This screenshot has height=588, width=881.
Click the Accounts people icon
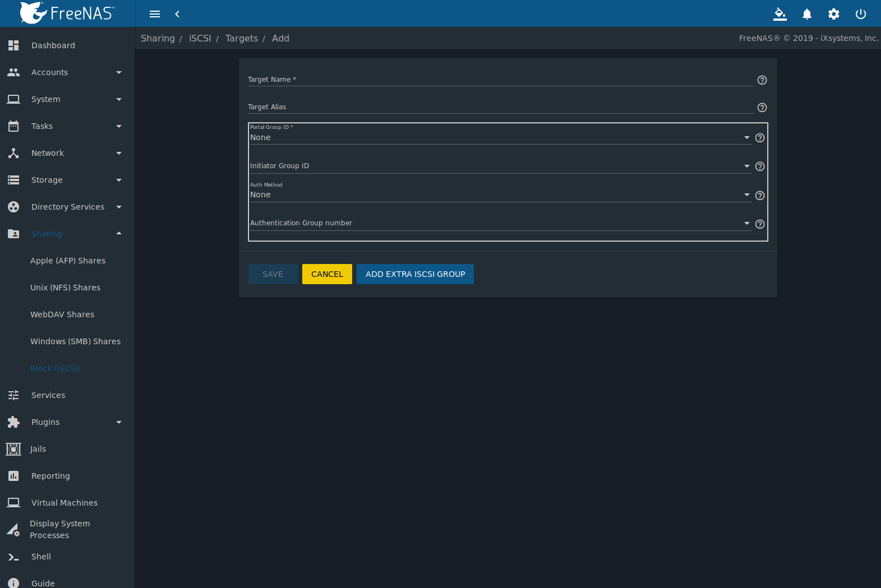click(13, 72)
